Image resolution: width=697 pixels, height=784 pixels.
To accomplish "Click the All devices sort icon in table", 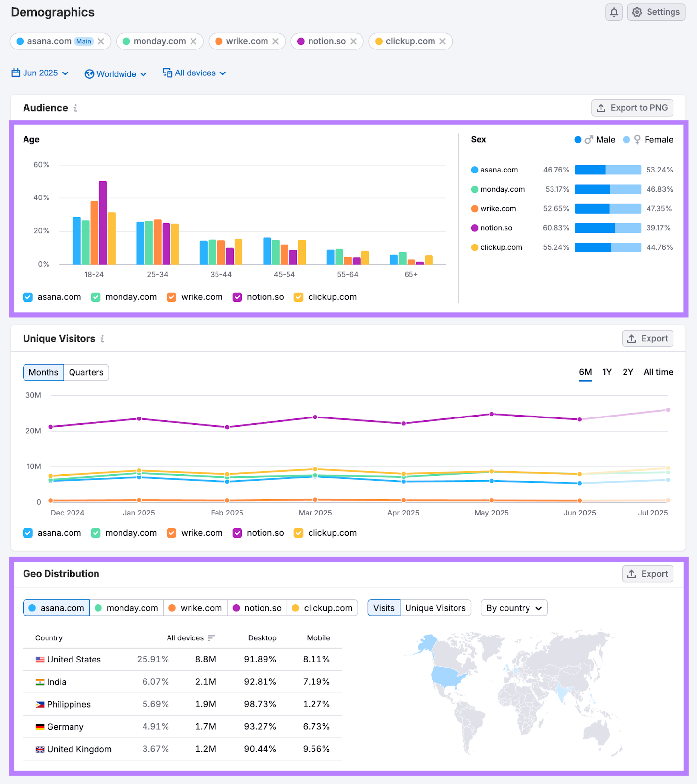I will click(x=211, y=638).
